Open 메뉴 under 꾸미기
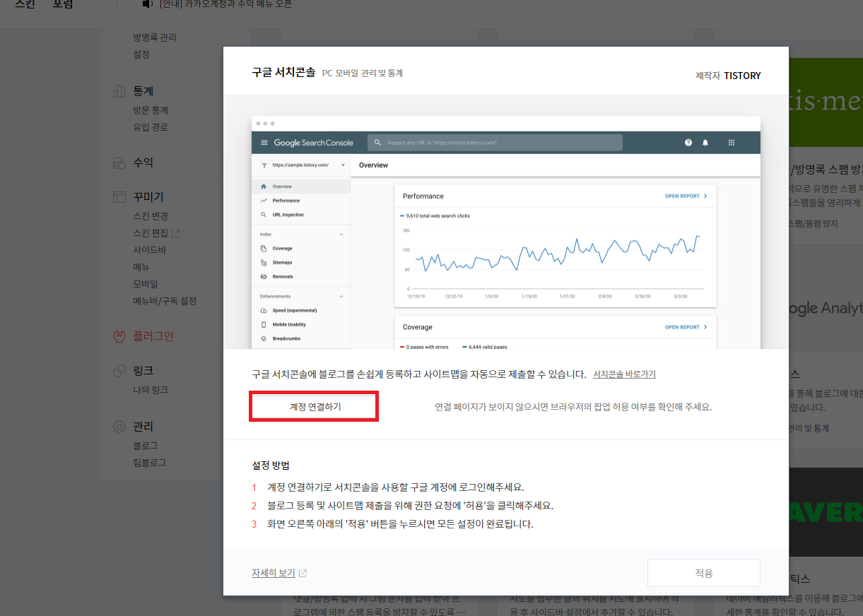Image resolution: width=863 pixels, height=616 pixels. pyautogui.click(x=141, y=267)
